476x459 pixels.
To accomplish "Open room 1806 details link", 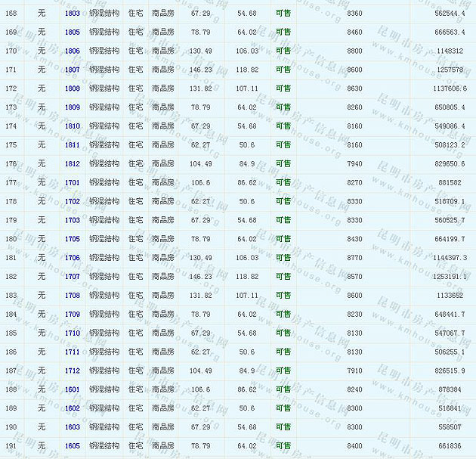I will click(x=73, y=51).
